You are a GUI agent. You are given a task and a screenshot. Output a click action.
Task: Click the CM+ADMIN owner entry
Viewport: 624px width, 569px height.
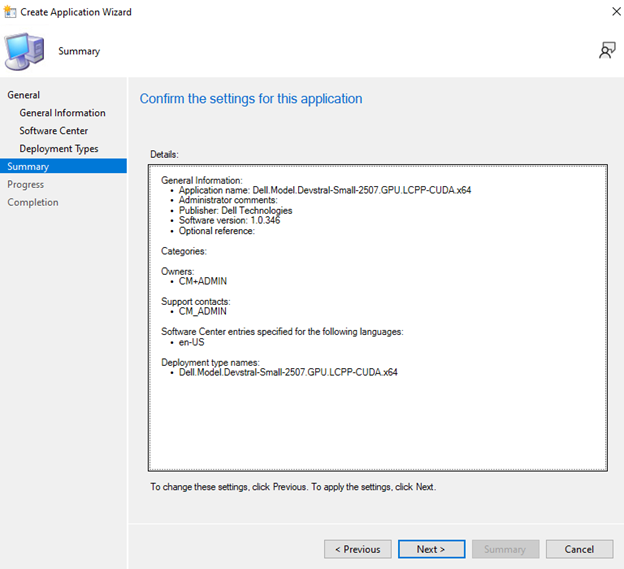[203, 281]
